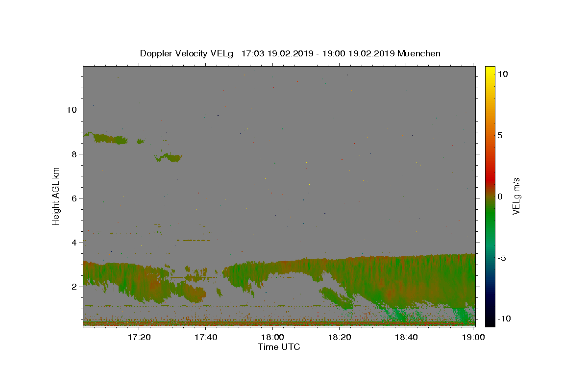Viewport: 588px width, 392px height.
Task: Click the plot title 'Doppler Velocity VELg'
Action: coord(187,53)
